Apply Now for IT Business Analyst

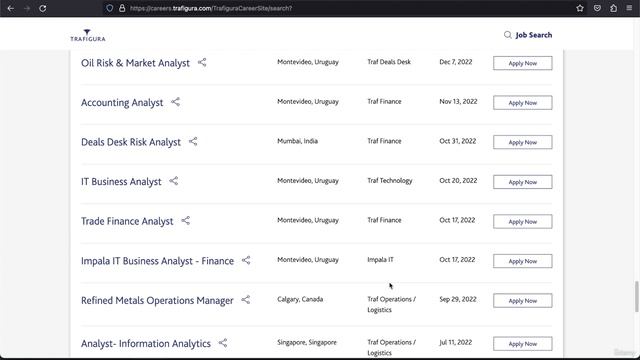click(522, 182)
